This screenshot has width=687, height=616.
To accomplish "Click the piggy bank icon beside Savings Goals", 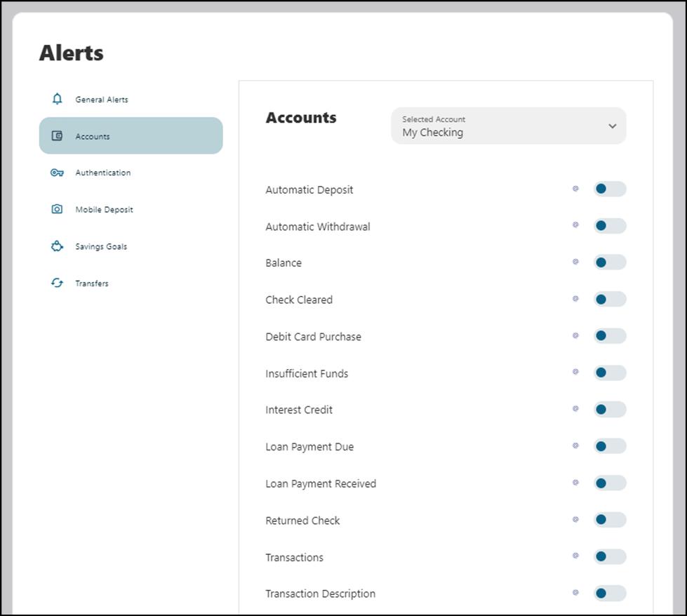I will [57, 246].
